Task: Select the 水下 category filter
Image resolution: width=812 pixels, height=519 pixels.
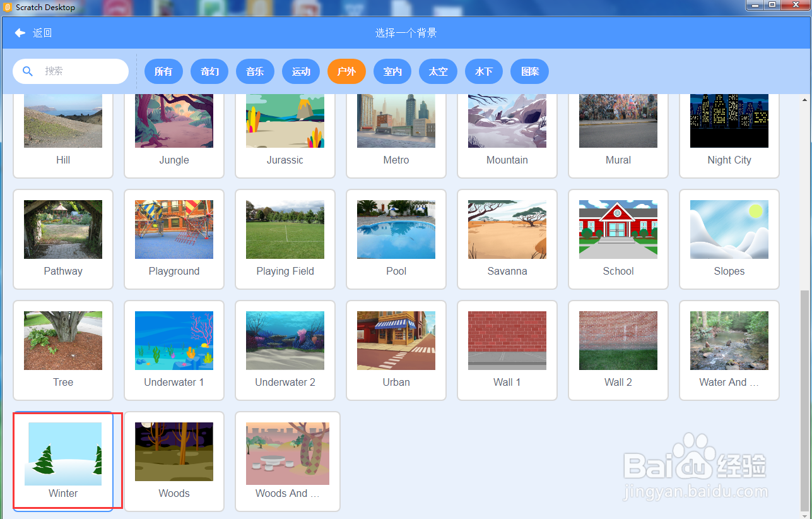Action: [x=484, y=71]
